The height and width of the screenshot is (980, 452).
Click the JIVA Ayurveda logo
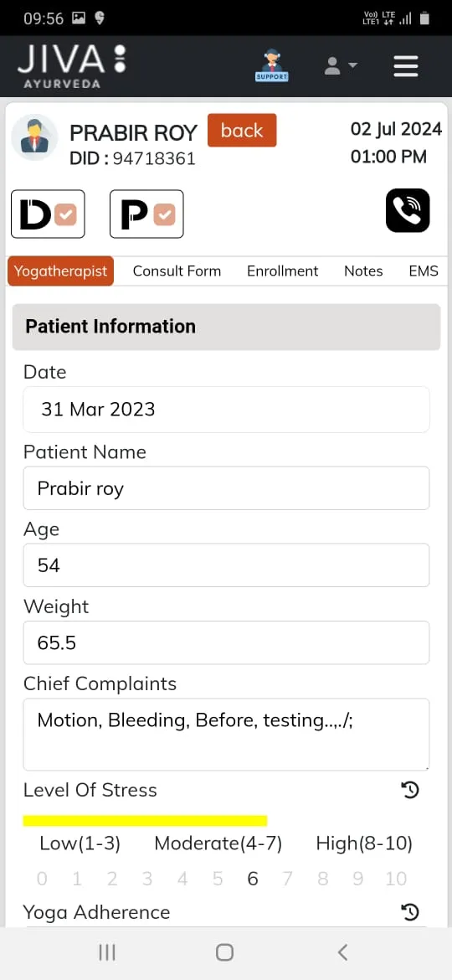pos(72,66)
